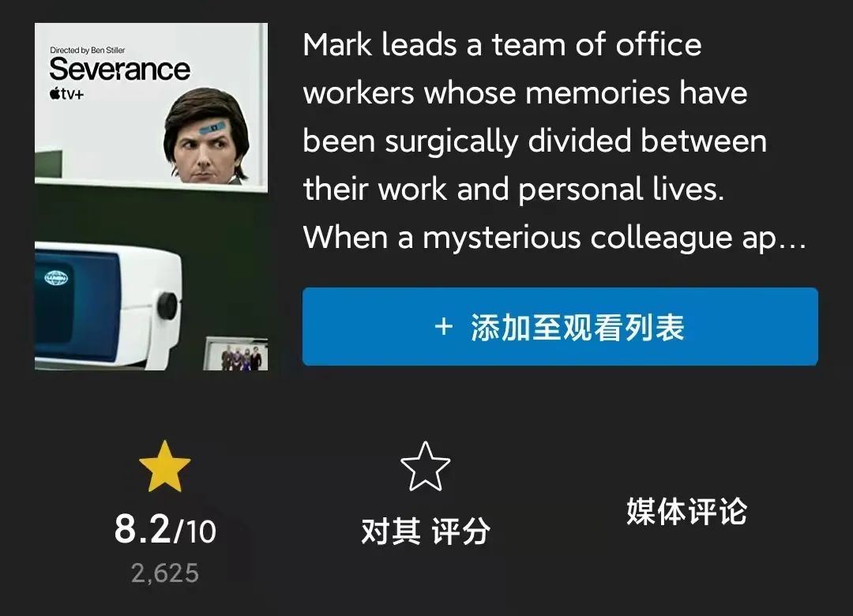Click the plus icon on watchlist button
Viewport: 853px width, 616px height.
pos(444,326)
